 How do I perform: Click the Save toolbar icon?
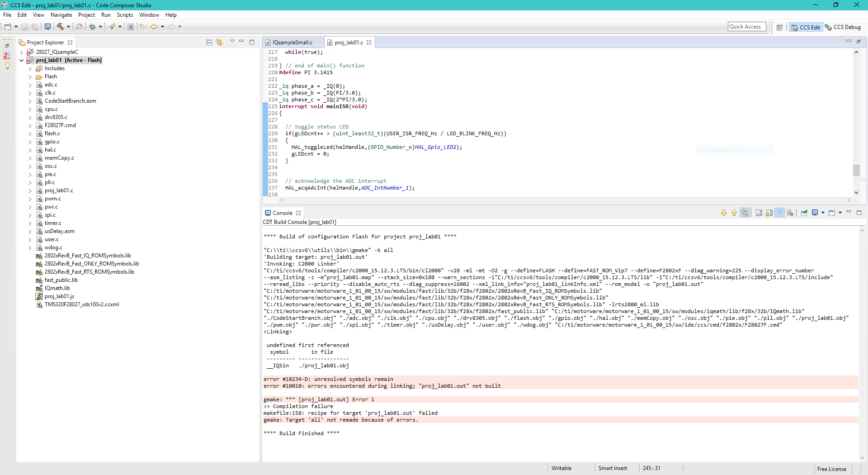[x=24, y=27]
